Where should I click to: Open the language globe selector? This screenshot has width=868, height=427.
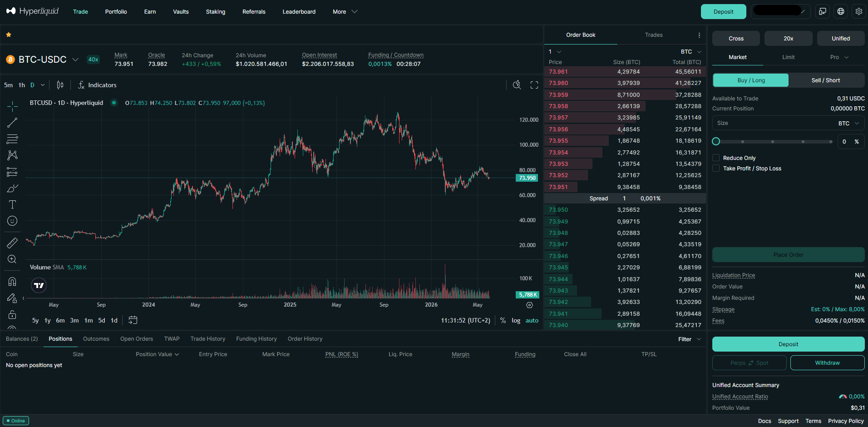(x=841, y=11)
